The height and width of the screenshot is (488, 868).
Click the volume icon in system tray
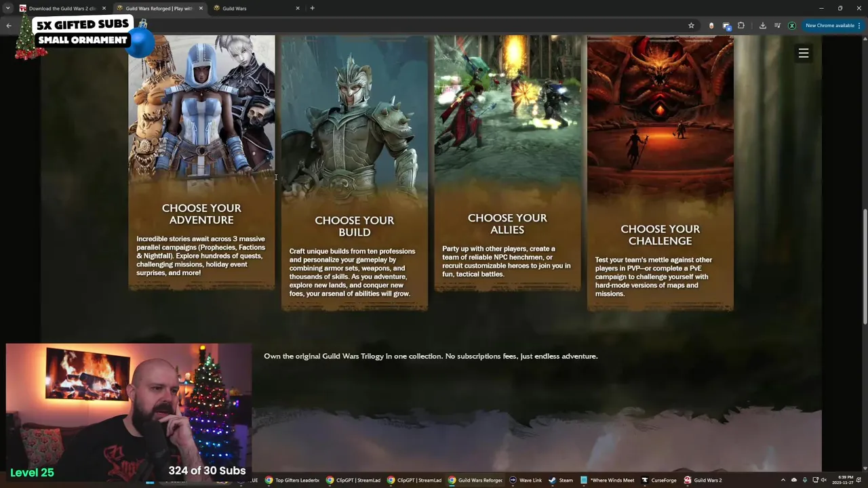tap(824, 481)
